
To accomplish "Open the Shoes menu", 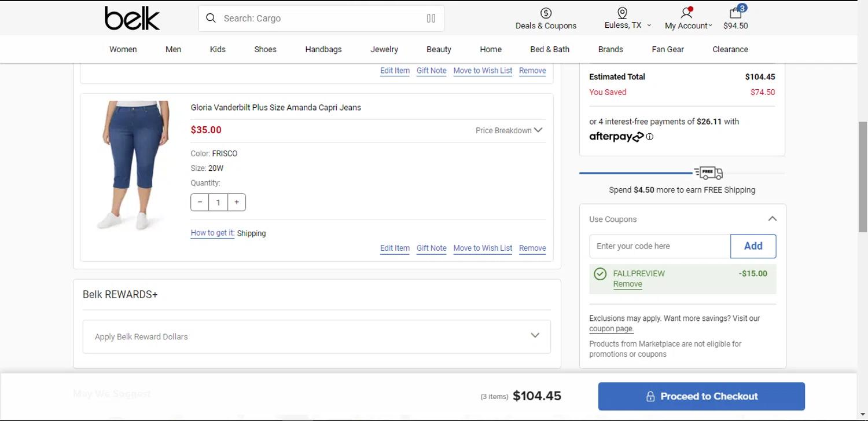I will pos(265,49).
